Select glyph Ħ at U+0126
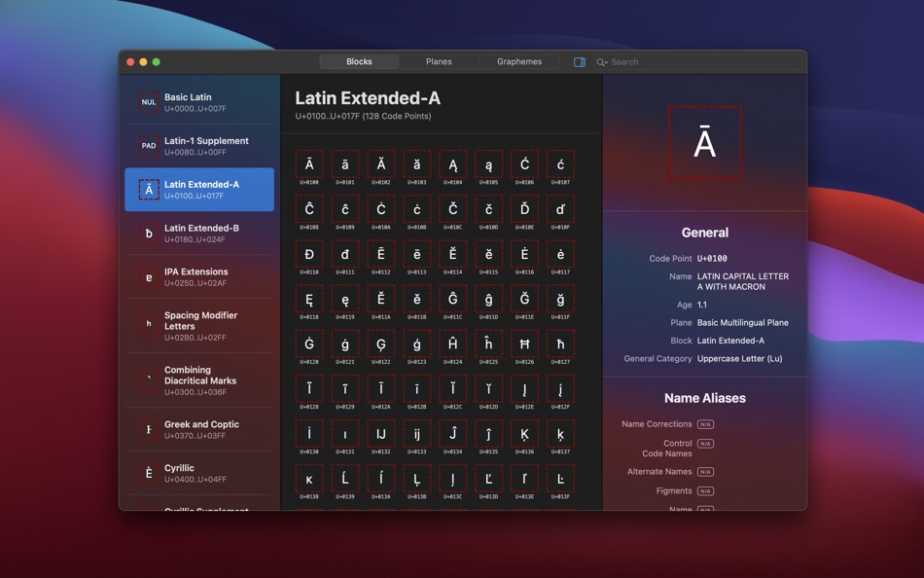The width and height of the screenshot is (924, 578). [x=524, y=343]
